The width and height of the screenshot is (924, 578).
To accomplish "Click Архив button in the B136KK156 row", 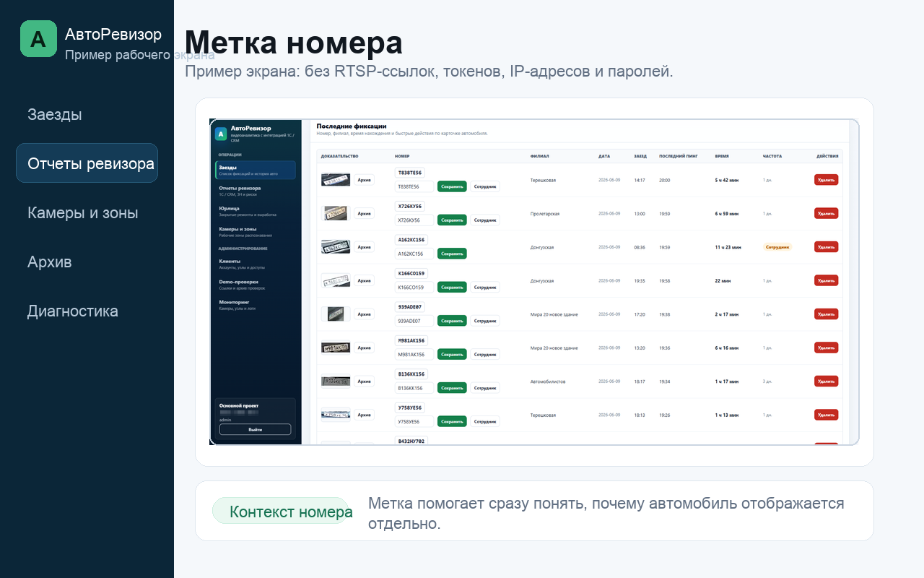I will [365, 381].
